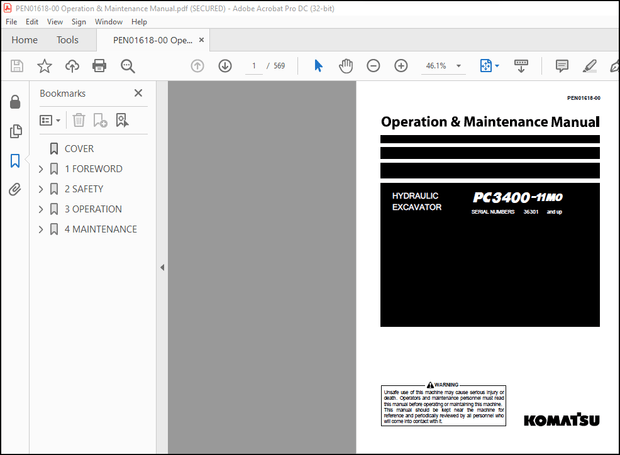The image size is (620, 455).
Task: Go to next page arrow
Action: 225,66
